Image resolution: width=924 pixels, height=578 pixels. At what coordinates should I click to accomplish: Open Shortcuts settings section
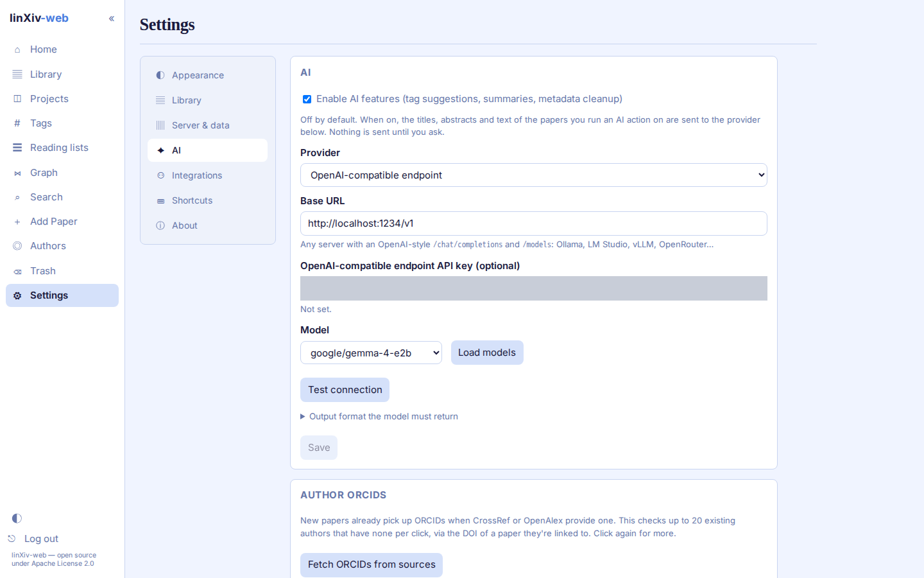207,200
